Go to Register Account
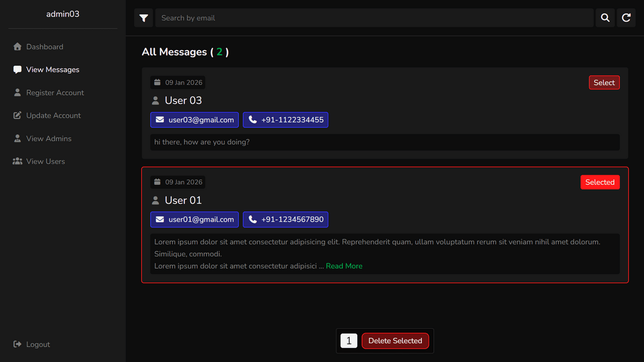The width and height of the screenshot is (644, 362). pyautogui.click(x=55, y=93)
